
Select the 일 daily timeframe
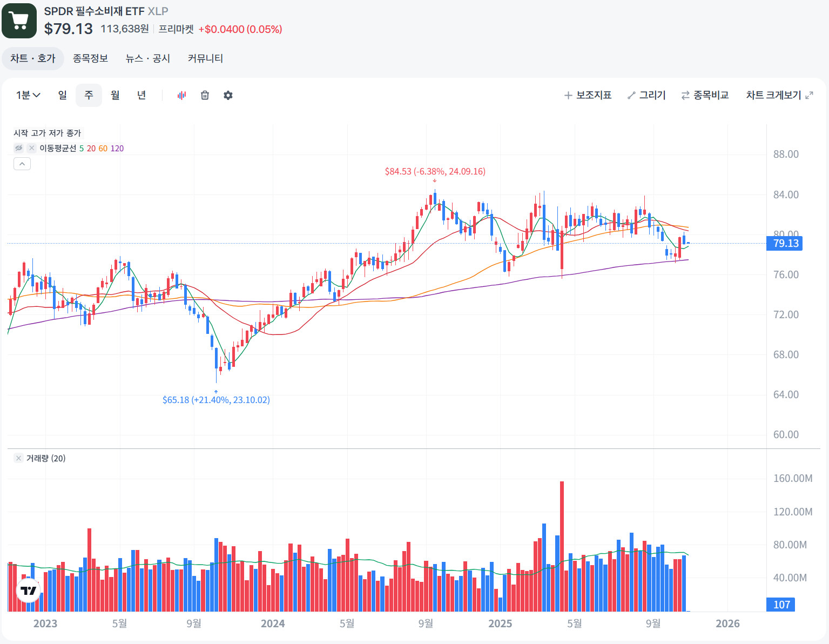click(x=63, y=96)
